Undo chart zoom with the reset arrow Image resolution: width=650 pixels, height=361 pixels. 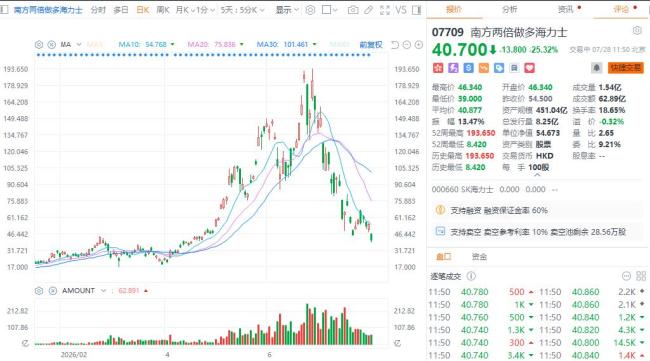(x=395, y=44)
